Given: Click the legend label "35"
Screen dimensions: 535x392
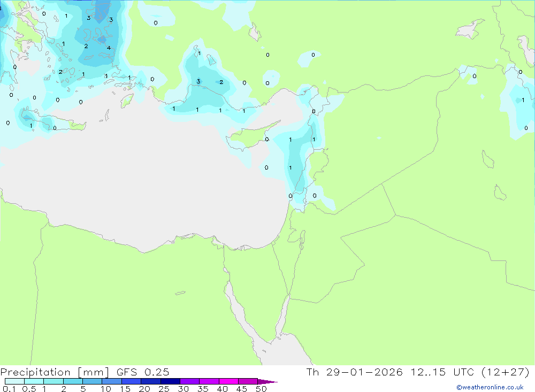Looking at the screenshot, I should [203, 389].
